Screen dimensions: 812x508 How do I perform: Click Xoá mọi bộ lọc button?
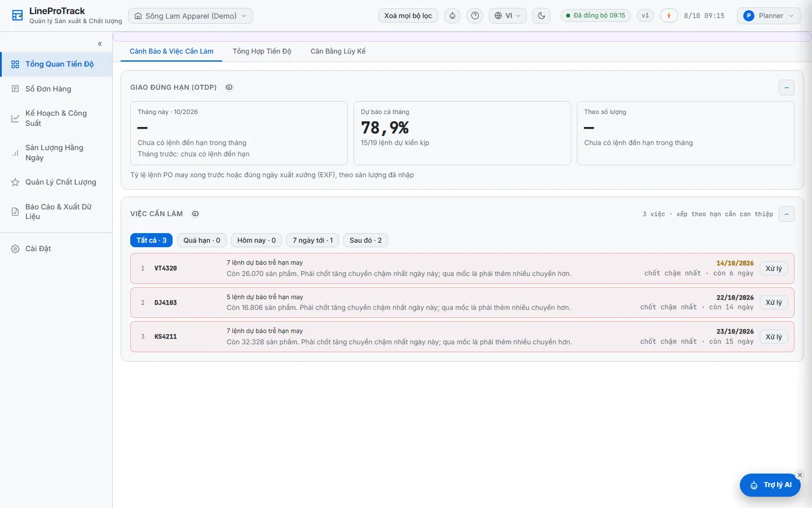pyautogui.click(x=408, y=16)
